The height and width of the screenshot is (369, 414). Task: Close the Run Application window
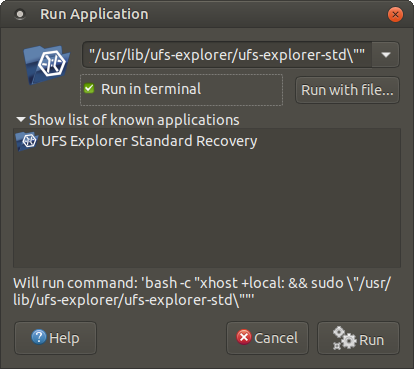coord(395,14)
